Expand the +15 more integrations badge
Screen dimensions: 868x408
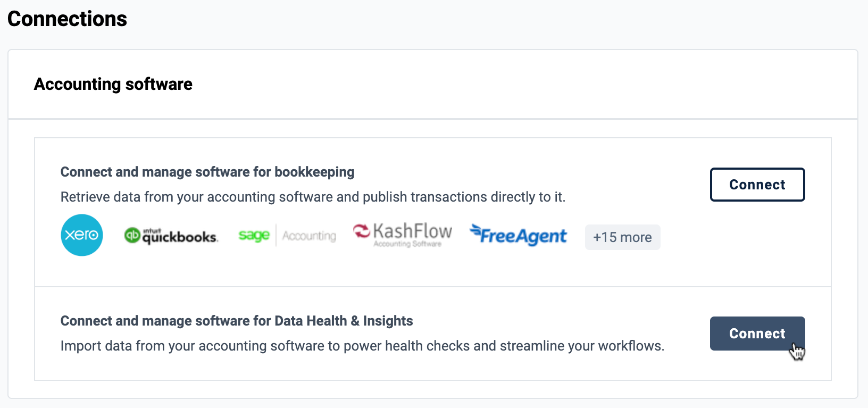623,237
